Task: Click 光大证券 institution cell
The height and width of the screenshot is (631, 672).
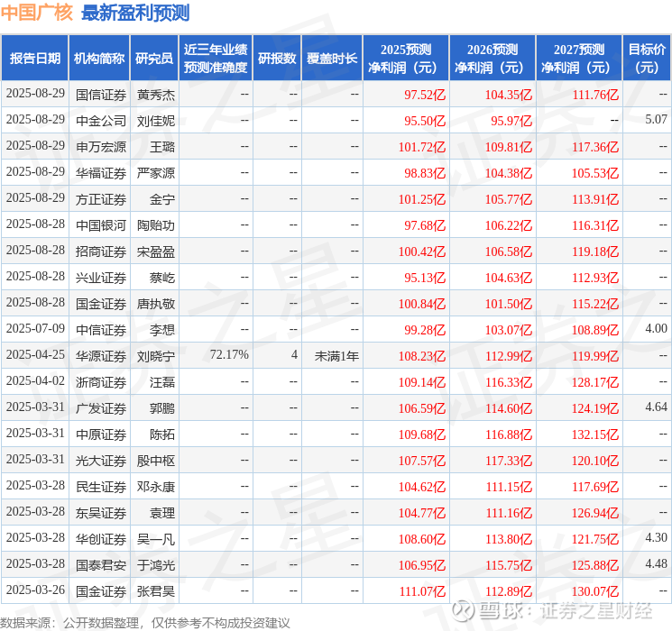Action: point(101,461)
